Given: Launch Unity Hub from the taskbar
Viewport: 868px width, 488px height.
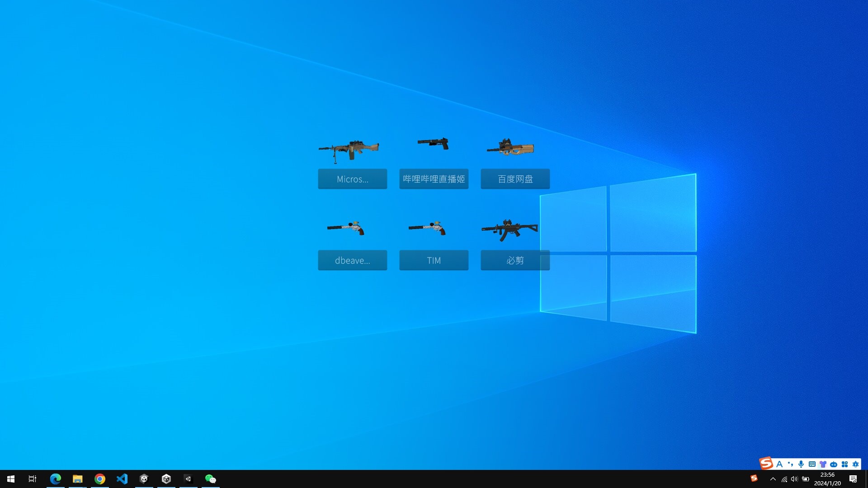Looking at the screenshot, I should coord(144,479).
